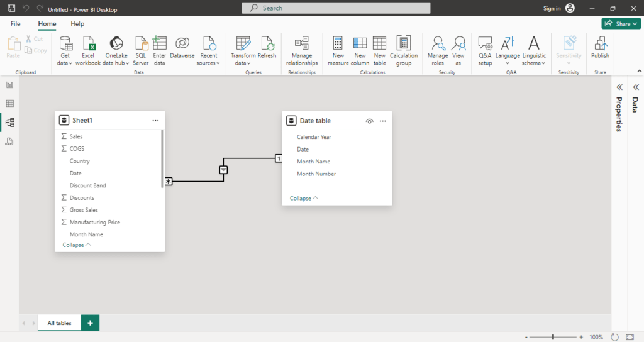The width and height of the screenshot is (644, 342).
Task: Click Fit to screen icon in status bar
Action: click(x=630, y=337)
